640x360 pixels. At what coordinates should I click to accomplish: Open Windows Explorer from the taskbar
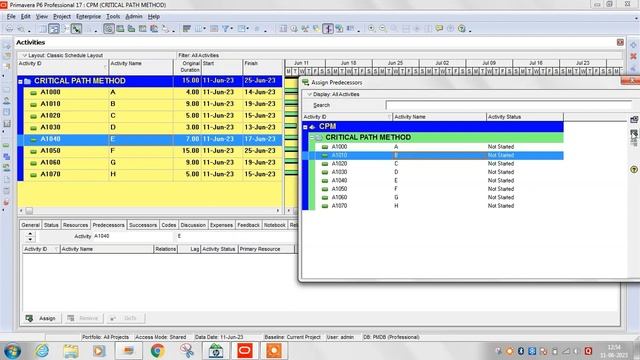[71, 351]
